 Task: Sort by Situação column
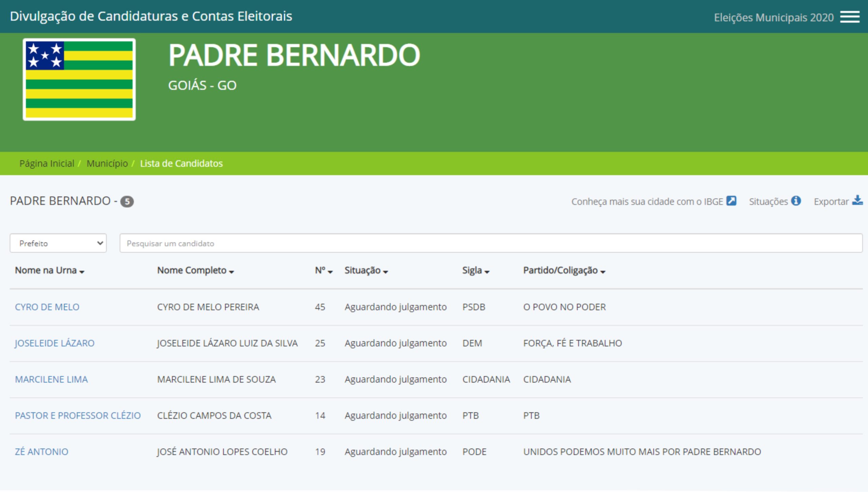coord(366,270)
